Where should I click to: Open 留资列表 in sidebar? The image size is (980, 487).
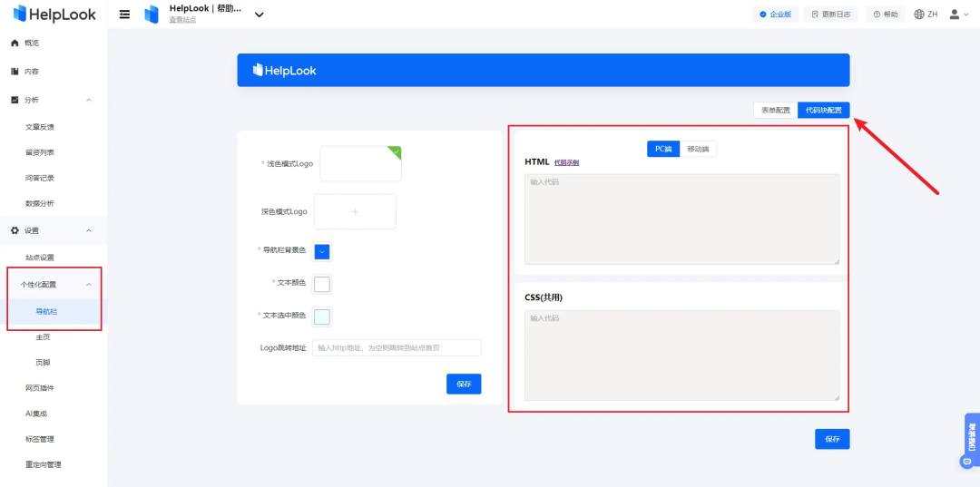39,152
